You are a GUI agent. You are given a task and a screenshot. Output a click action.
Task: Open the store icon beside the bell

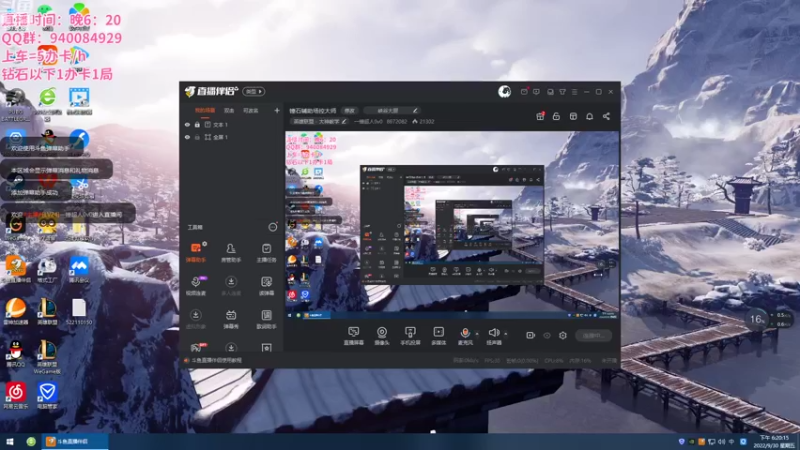(x=573, y=116)
